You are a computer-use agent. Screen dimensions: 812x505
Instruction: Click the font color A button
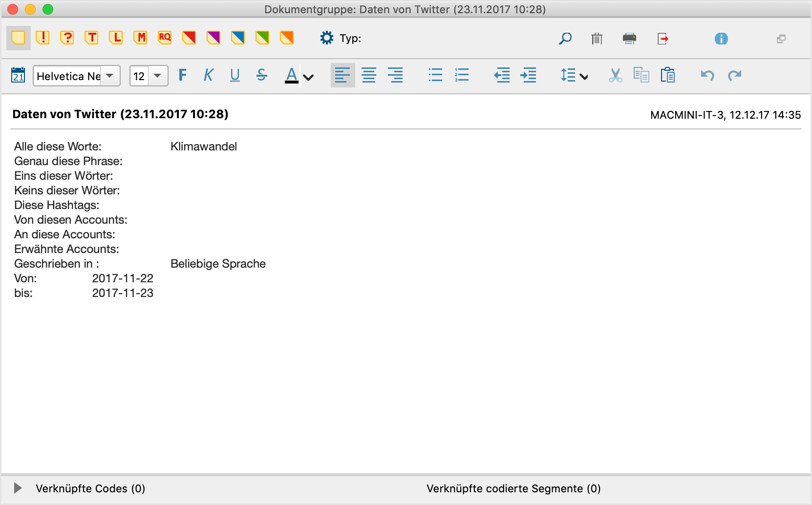click(x=292, y=75)
